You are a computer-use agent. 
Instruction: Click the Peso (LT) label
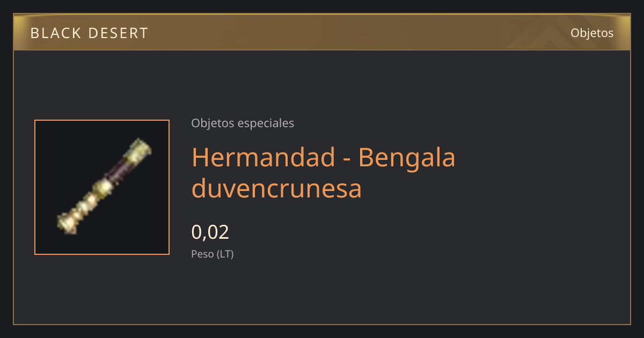coord(213,254)
